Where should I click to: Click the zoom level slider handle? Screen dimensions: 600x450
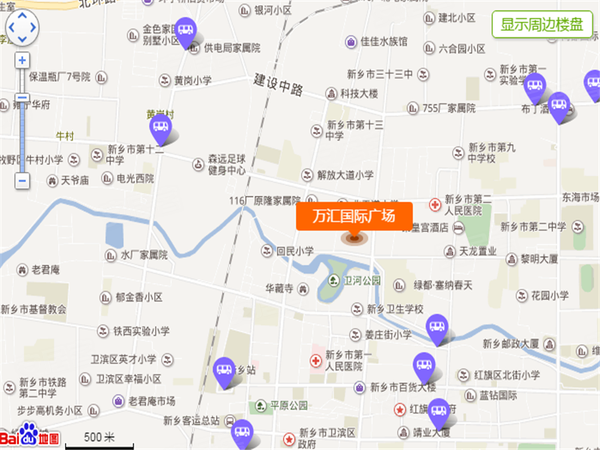[22, 98]
